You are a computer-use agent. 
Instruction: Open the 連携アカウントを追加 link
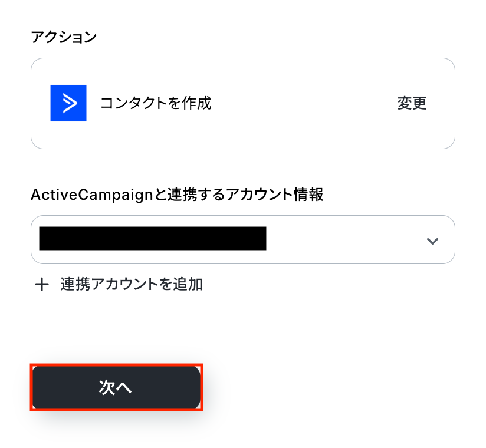click(x=131, y=285)
